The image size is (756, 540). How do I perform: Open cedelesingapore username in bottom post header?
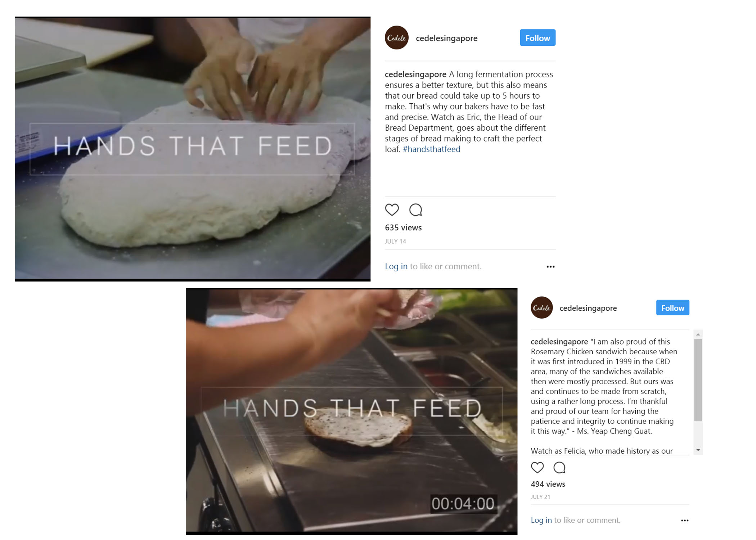(588, 308)
